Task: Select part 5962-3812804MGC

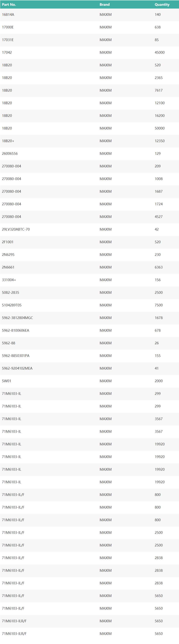Action: [17, 318]
